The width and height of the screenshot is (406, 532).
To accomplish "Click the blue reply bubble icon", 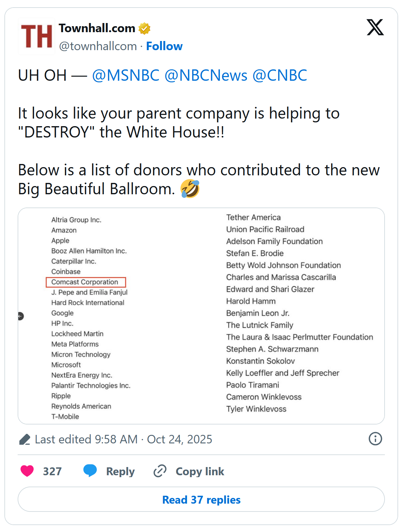I will pyautogui.click(x=90, y=471).
